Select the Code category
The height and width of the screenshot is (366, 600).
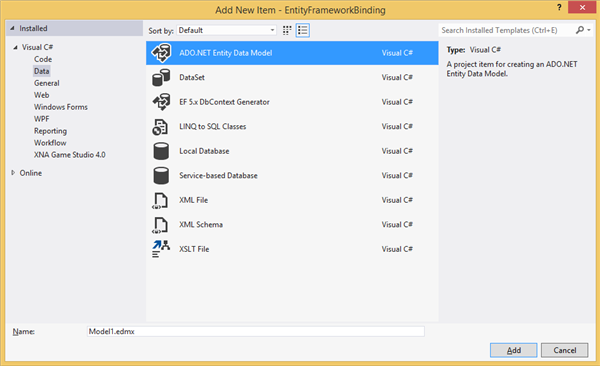pos(43,59)
